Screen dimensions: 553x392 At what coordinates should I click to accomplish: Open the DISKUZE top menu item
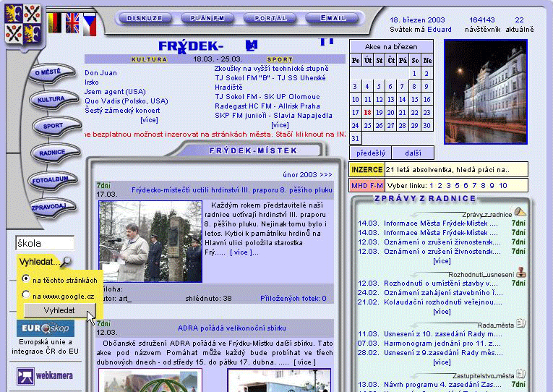(144, 18)
